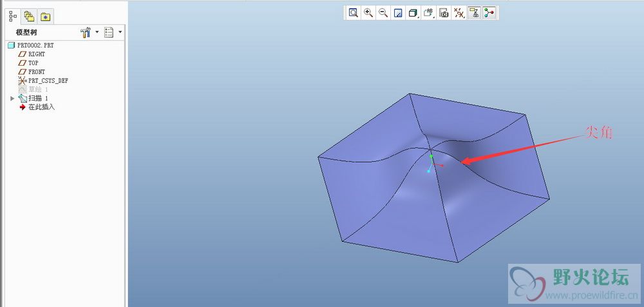Select the Zoom Out tool

(x=383, y=13)
